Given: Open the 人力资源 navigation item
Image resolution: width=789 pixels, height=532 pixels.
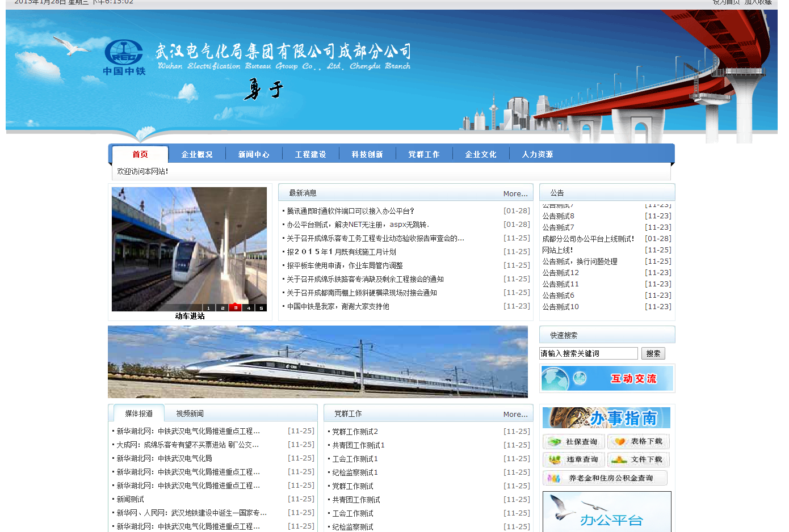Looking at the screenshot, I should (538, 154).
